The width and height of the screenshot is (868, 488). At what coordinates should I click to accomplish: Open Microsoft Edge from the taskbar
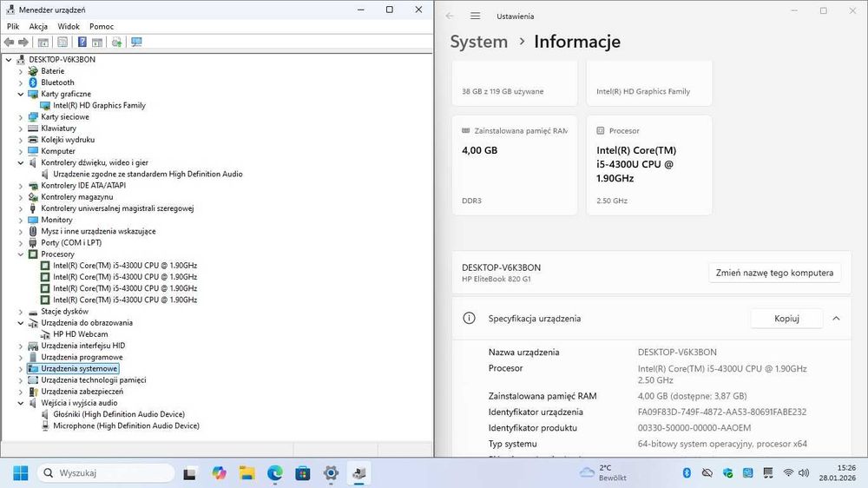[x=274, y=473]
